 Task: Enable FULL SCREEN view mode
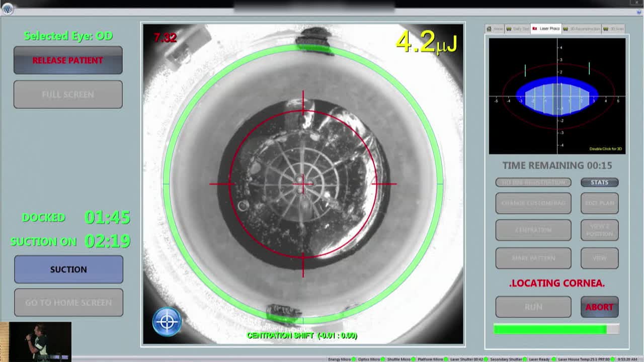(x=68, y=95)
